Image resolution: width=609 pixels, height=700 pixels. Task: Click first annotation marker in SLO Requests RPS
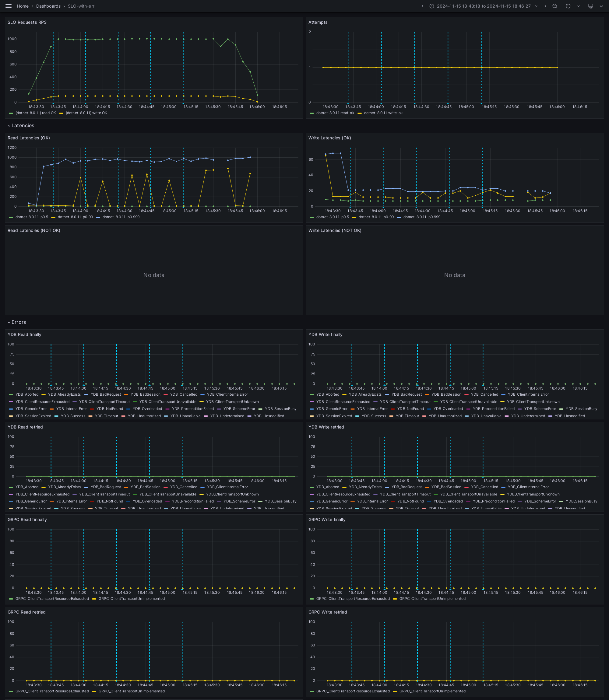pos(53,103)
